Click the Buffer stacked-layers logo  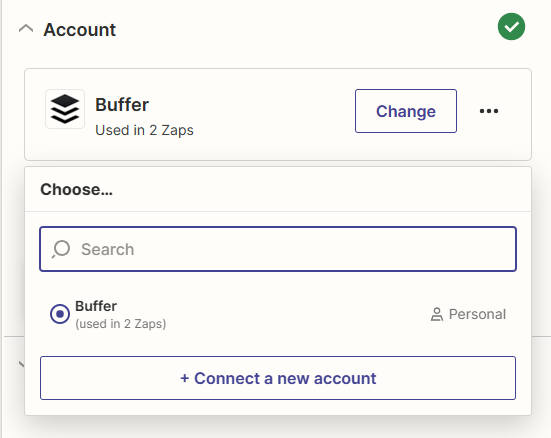[65, 109]
